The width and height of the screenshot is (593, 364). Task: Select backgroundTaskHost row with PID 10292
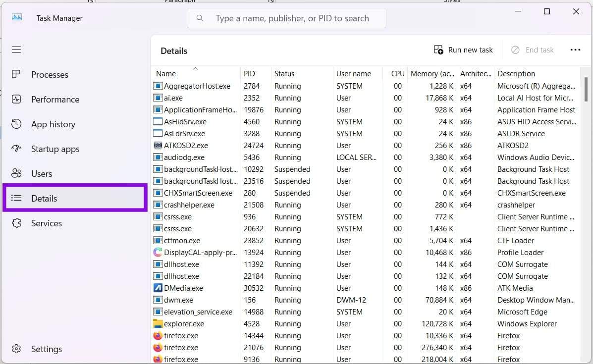[366, 169]
